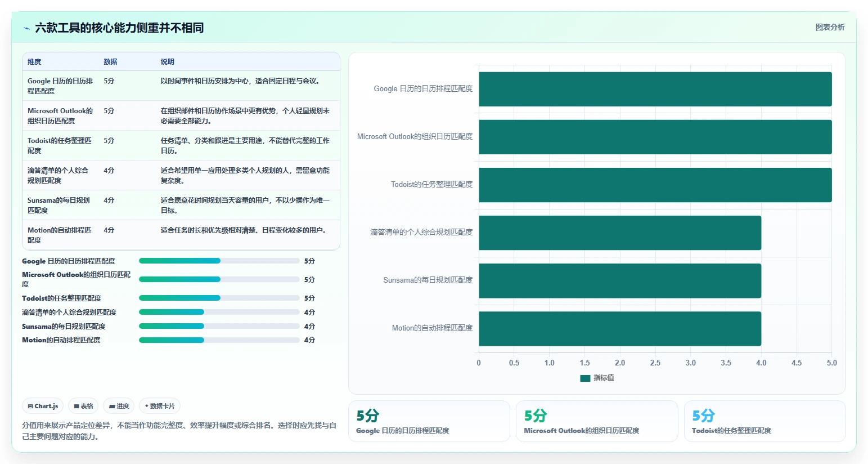
Task: Click the 2.5 tick on the chart axis
Action: [655, 363]
